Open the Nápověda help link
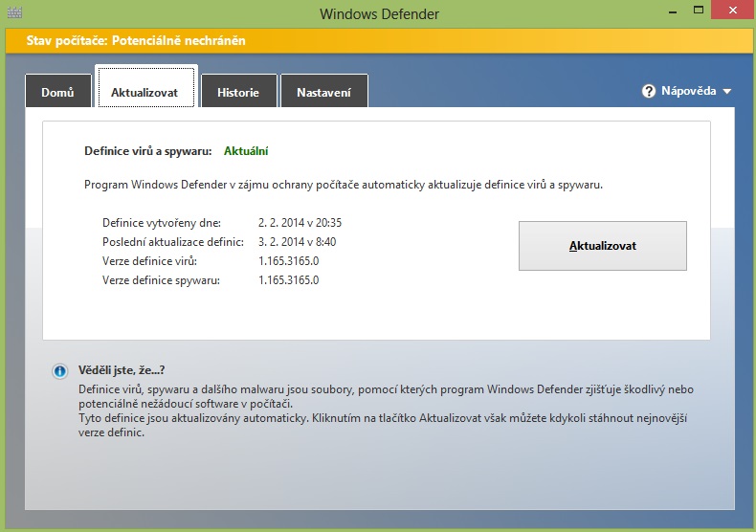756x532 pixels. point(688,91)
